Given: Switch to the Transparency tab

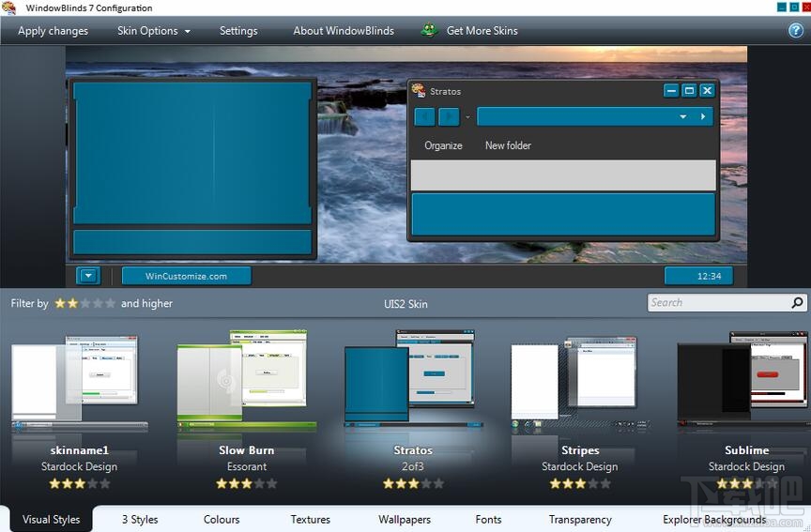Looking at the screenshot, I should pos(580,519).
